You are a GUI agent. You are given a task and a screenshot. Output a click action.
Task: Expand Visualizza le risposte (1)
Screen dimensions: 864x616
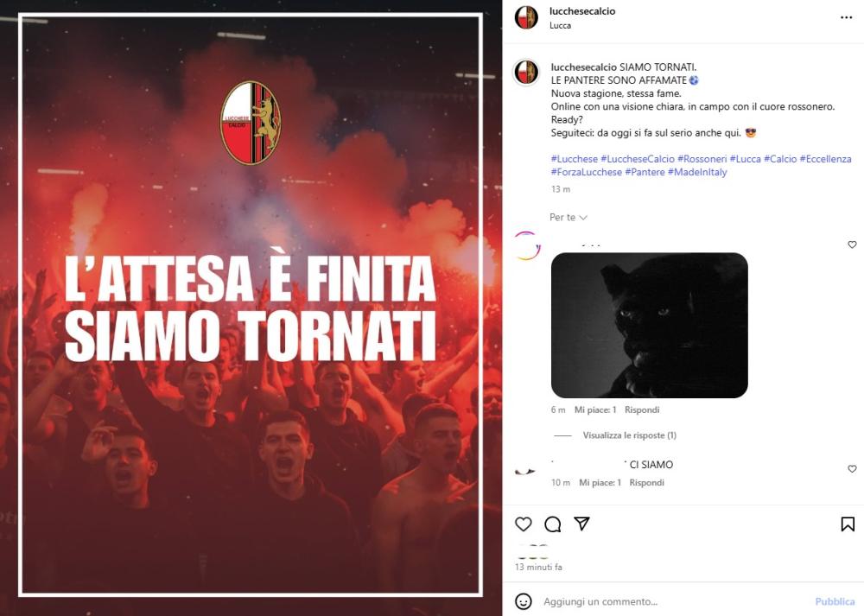(x=629, y=435)
